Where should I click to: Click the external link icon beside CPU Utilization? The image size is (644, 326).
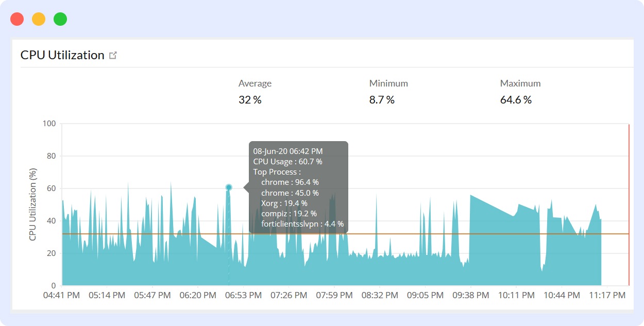[x=114, y=55]
